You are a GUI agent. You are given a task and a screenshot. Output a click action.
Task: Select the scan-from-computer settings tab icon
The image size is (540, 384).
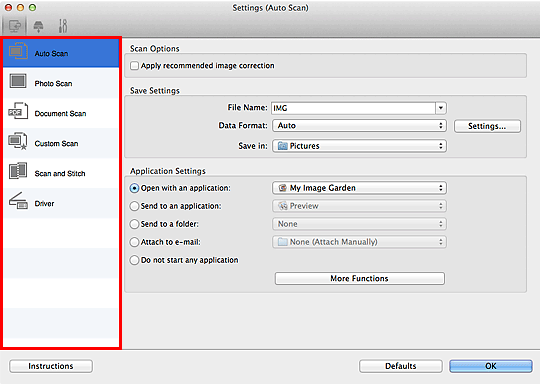click(14, 26)
